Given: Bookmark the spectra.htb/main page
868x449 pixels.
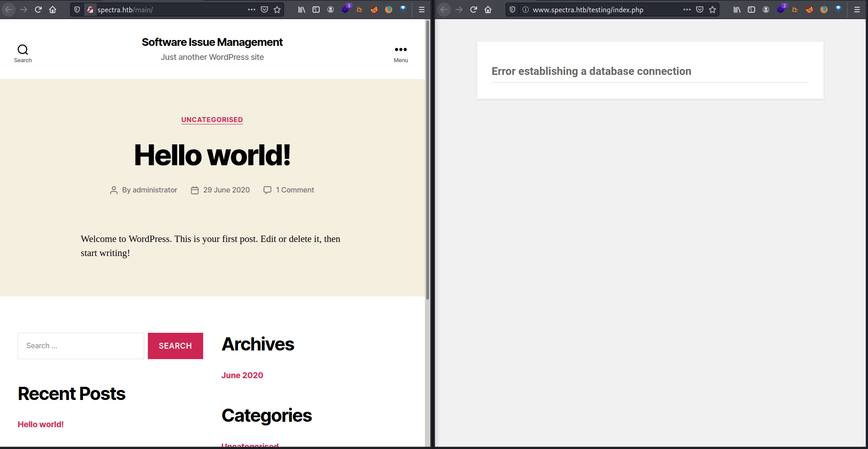Looking at the screenshot, I should (x=277, y=10).
